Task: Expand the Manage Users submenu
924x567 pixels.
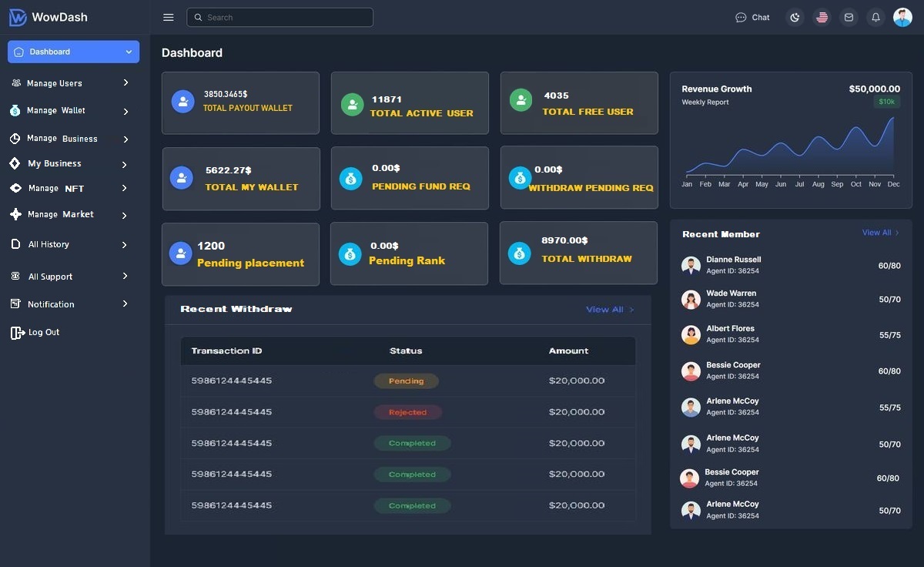Action: (126, 82)
